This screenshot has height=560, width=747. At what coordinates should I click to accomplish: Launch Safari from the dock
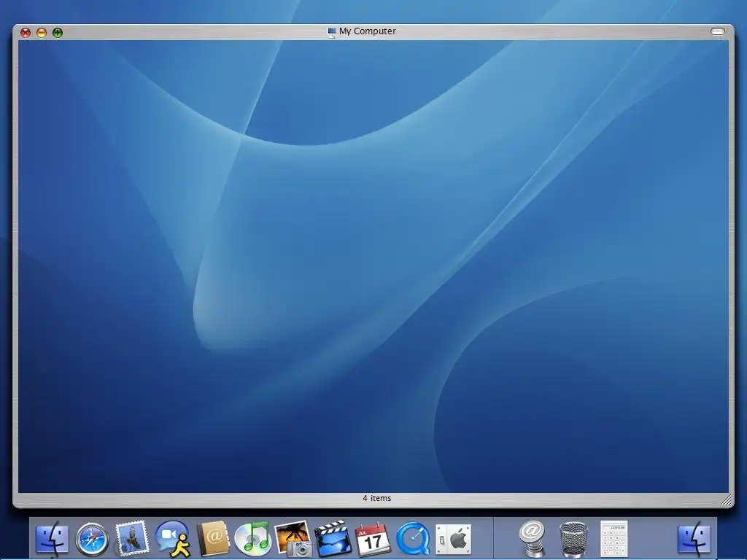coord(93,539)
